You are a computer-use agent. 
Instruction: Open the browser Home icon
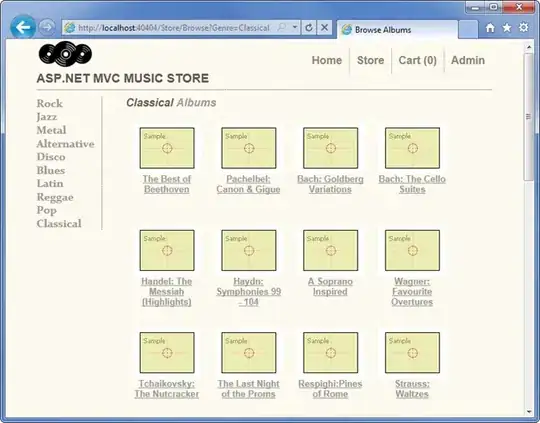[490, 28]
